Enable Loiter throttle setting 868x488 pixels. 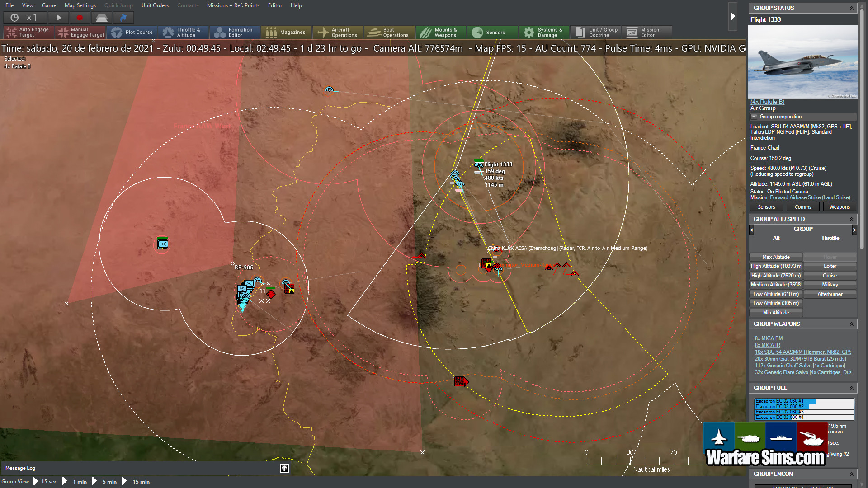[x=830, y=266]
